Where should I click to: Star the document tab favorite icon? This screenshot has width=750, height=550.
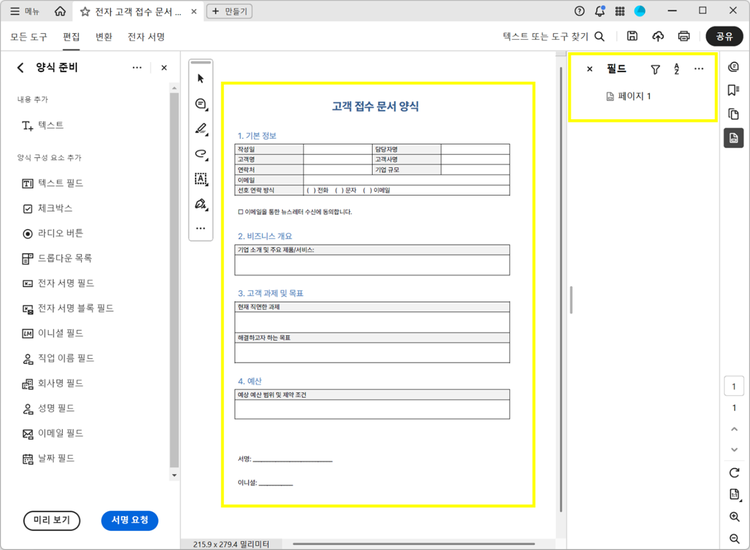(85, 11)
